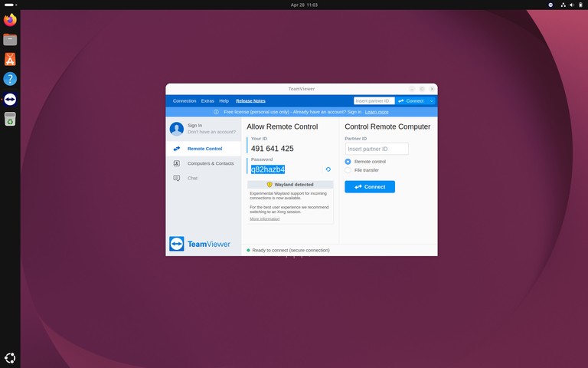The image size is (588, 368).
Task: Open the Help dock icon
Action: (x=10, y=79)
